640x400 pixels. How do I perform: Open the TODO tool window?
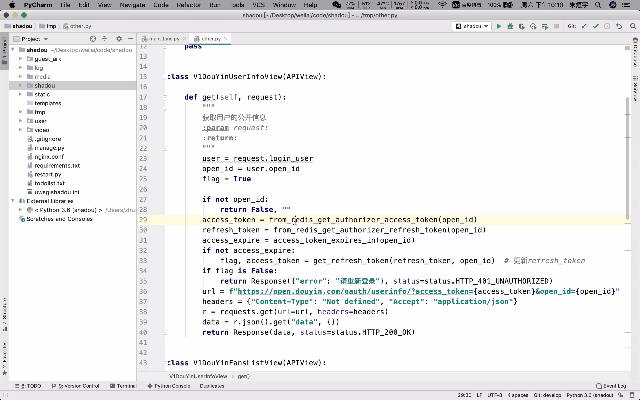coord(28,386)
